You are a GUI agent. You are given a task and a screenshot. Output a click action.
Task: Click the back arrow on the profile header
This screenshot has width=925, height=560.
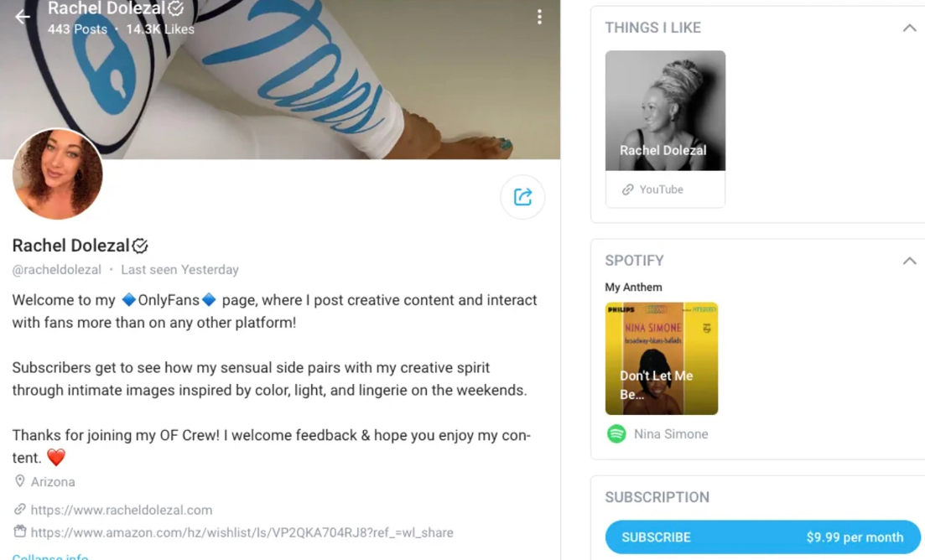click(x=22, y=16)
